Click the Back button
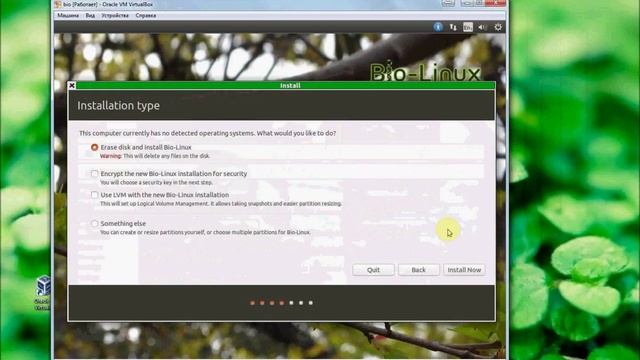 (x=418, y=270)
